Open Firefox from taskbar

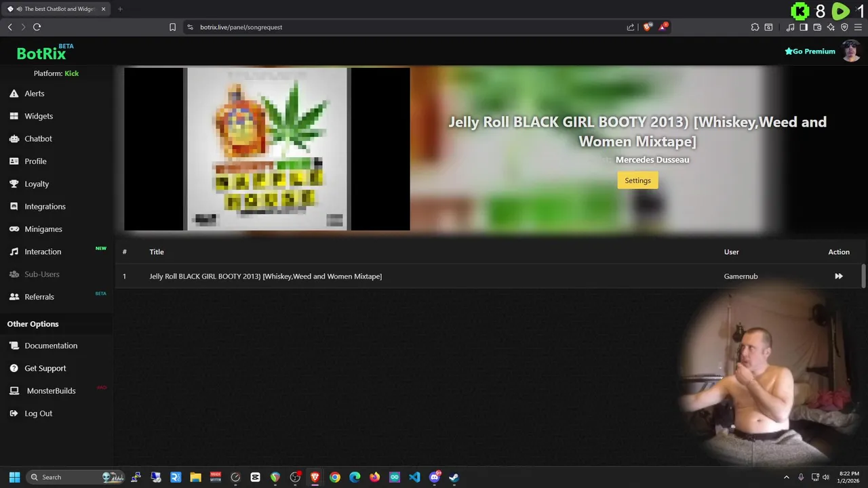click(x=374, y=477)
